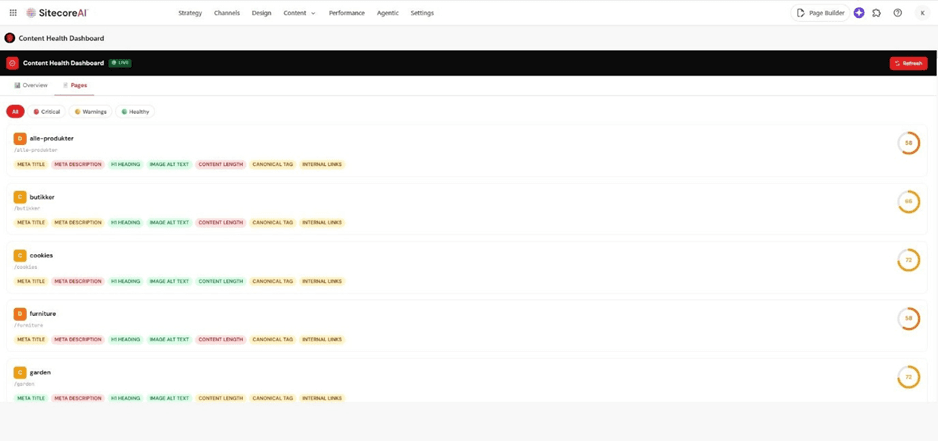The height and width of the screenshot is (441, 938).
Task: Click H1 HEADING tag on alle-produkter
Action: (126, 164)
